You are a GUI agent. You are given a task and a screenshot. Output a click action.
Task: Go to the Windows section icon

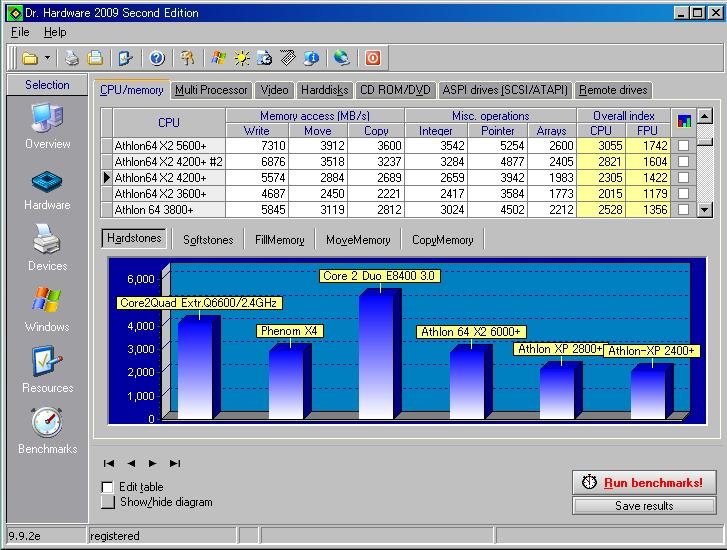[x=47, y=302]
